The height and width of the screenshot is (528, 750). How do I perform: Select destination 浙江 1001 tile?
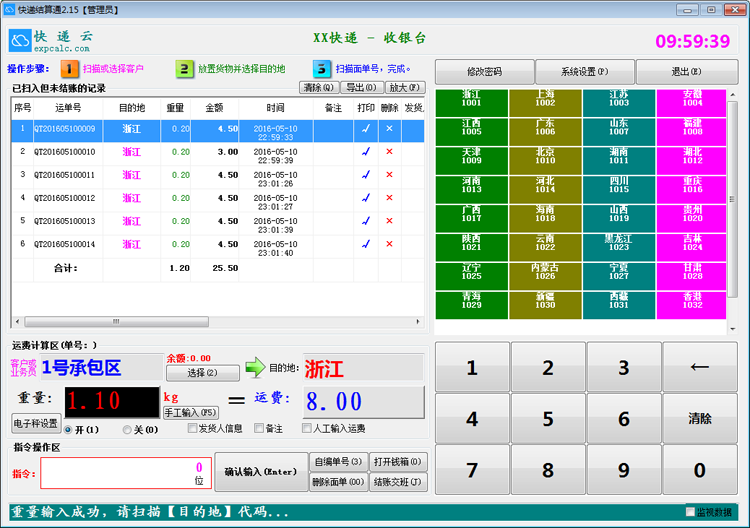[472, 102]
